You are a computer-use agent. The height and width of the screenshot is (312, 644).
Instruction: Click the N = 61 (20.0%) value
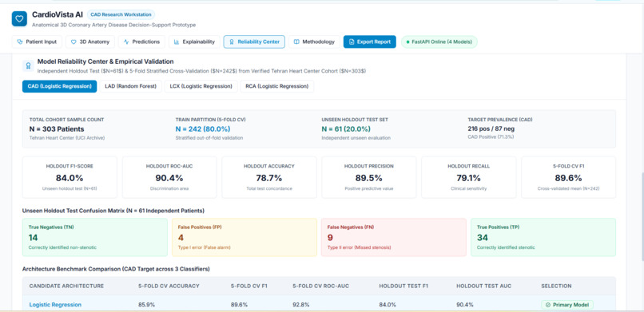tap(346, 129)
